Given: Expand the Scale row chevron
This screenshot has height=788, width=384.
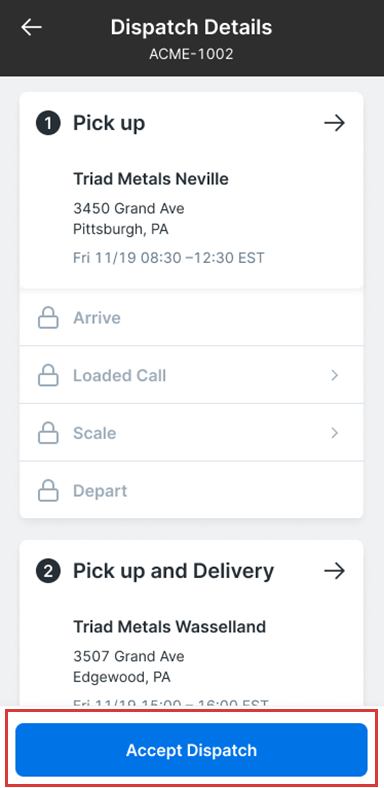Looking at the screenshot, I should (x=335, y=433).
